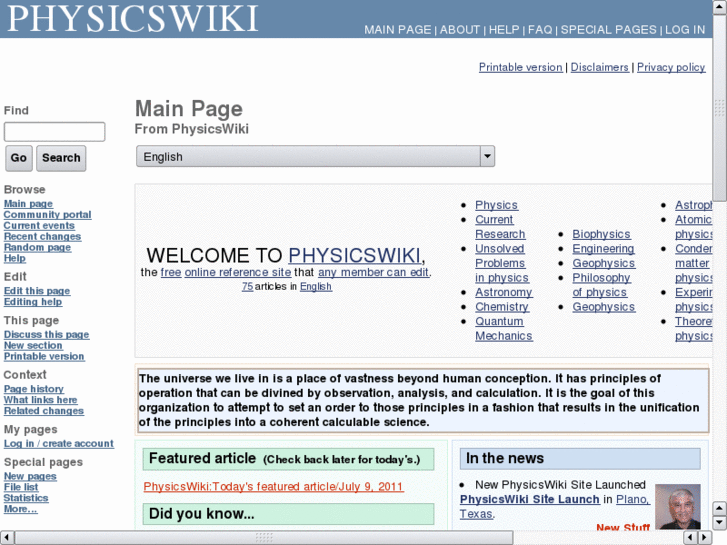Viewport: 727px width, 545px height.
Task: Open Community portal sidebar link
Action: pyautogui.click(x=47, y=214)
